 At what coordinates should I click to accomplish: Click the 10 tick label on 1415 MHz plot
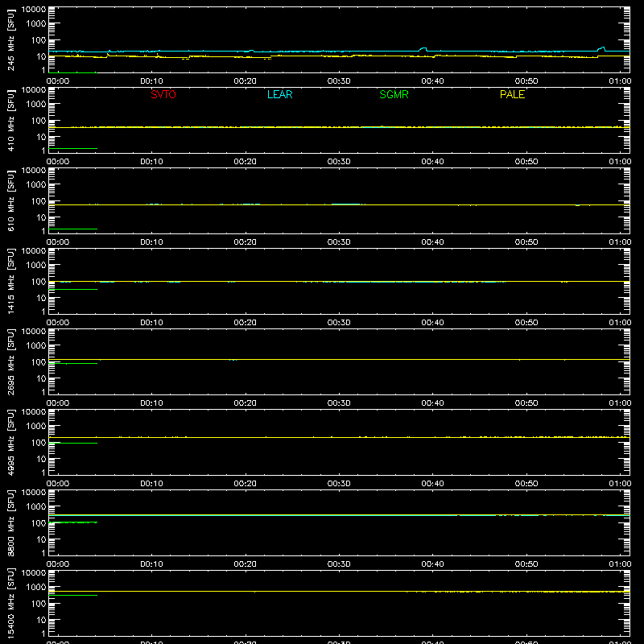point(41,298)
